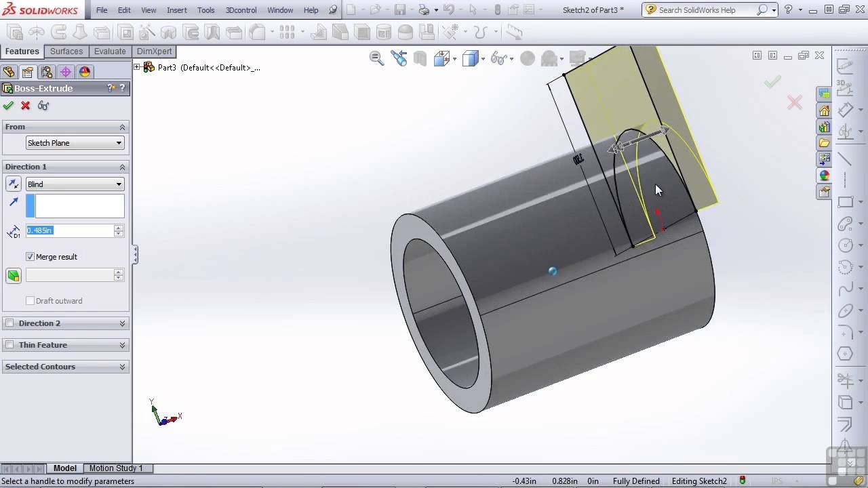Click the depth value field 0.485in
This screenshot has height=488, width=868.
(x=70, y=230)
